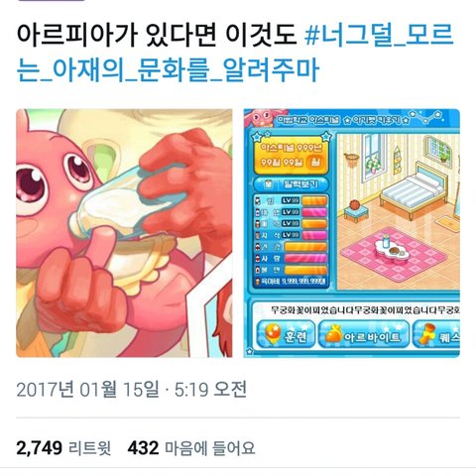Viewport: 476px width, 476px height.
Task: Click the 훈련 training button
Action: pos(286,334)
